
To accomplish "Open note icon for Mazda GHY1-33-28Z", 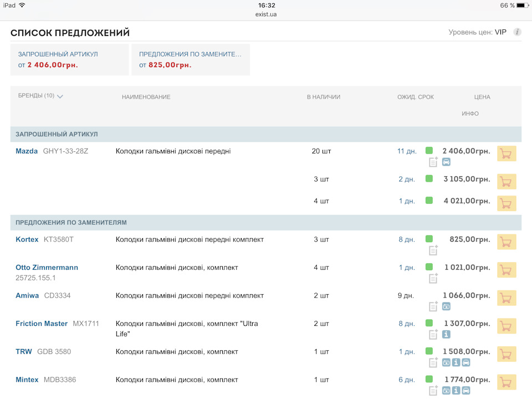I will (433, 162).
